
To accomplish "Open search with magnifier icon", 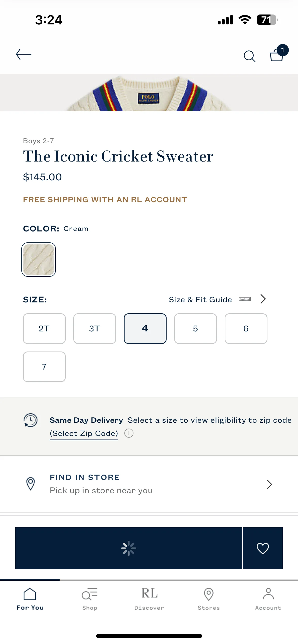I will [x=249, y=56].
